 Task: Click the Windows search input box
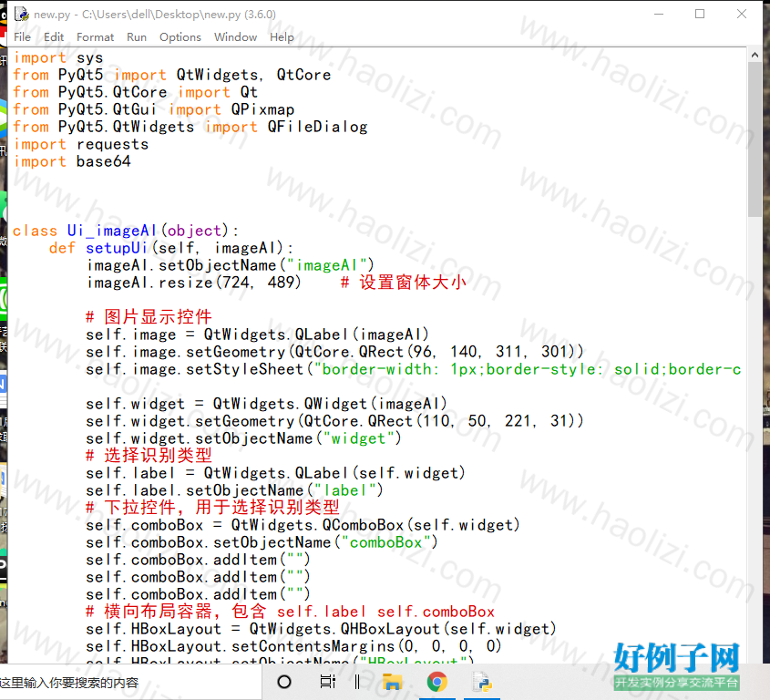tap(130, 683)
